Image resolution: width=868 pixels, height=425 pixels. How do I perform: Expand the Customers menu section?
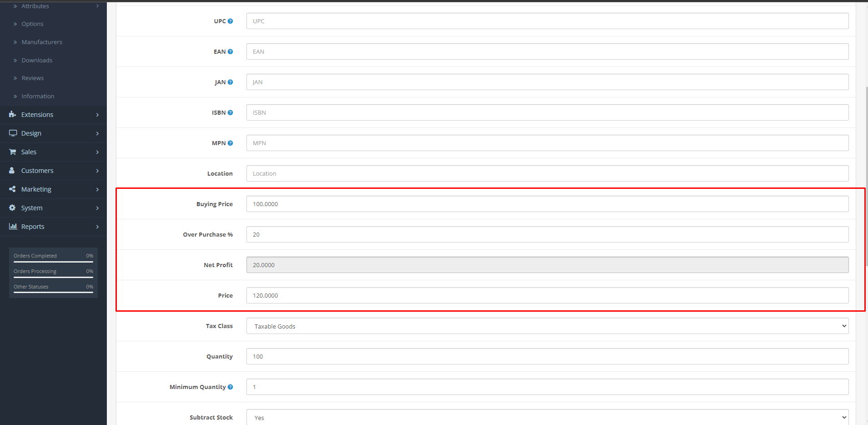pyautogui.click(x=97, y=170)
